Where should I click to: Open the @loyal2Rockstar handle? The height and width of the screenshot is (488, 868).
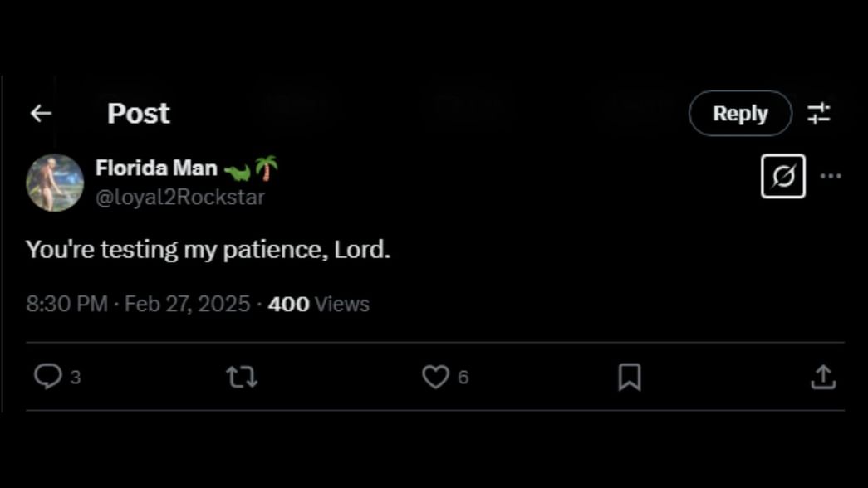click(180, 197)
